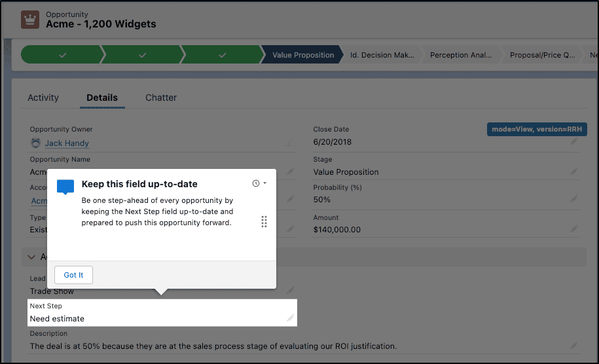Screen dimensions: 599x364
Task: Switch to the Chatter tab
Action: click(161, 98)
